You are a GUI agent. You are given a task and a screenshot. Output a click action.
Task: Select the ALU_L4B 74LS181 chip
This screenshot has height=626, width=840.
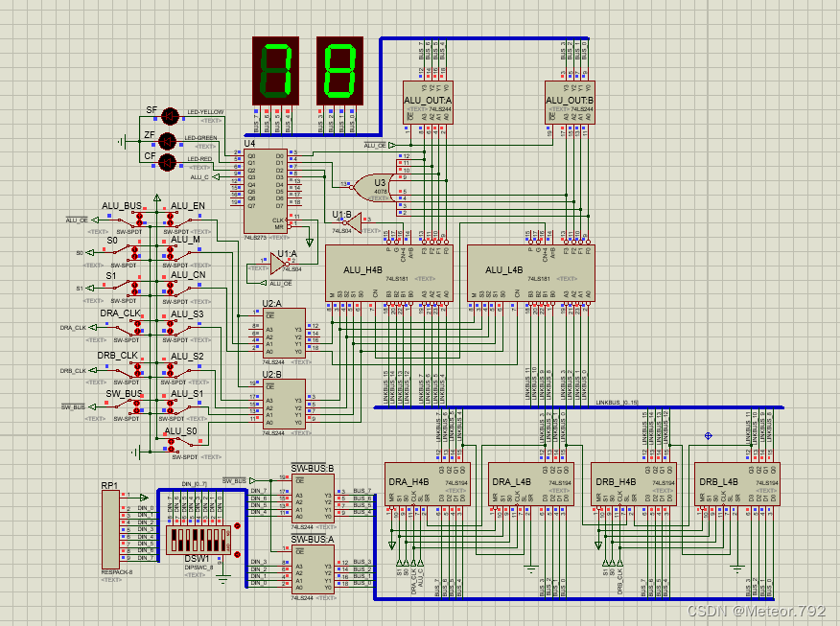pos(531,273)
